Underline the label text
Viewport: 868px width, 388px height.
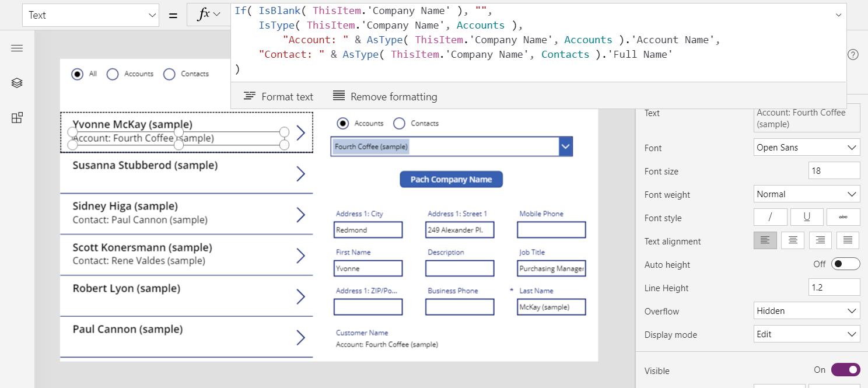[807, 216]
